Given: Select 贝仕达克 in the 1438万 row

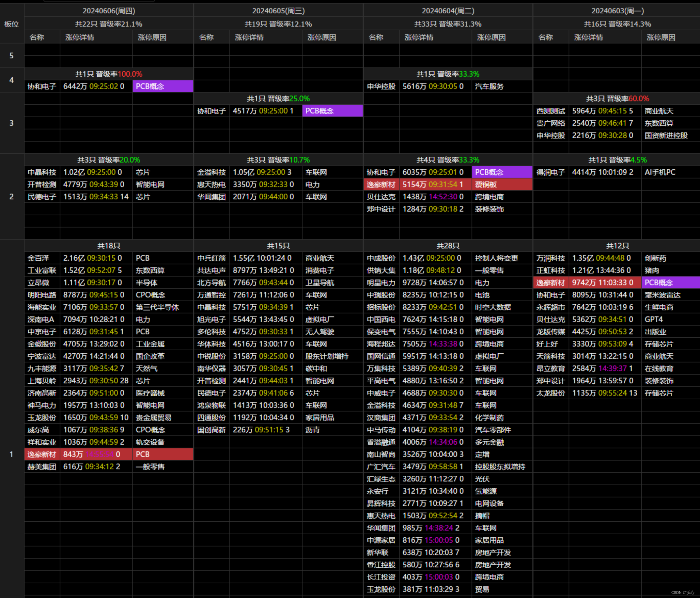Looking at the screenshot, I should (381, 197).
